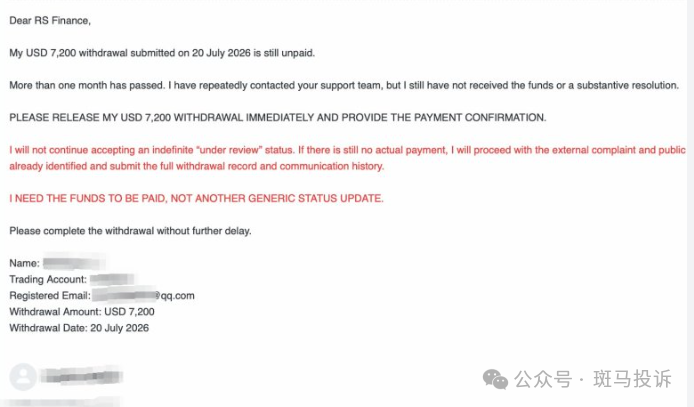Click the "Trading Account:" label
694x407 pixels.
pos(48,280)
